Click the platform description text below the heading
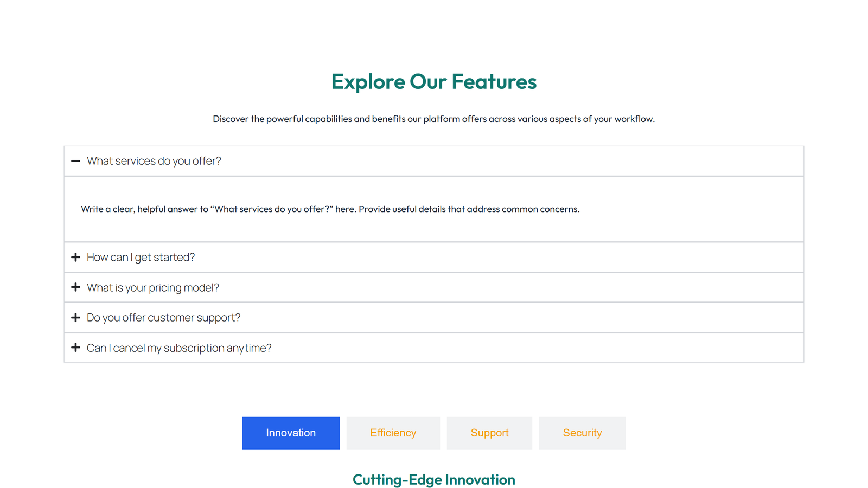The image size is (868, 488). point(433,119)
